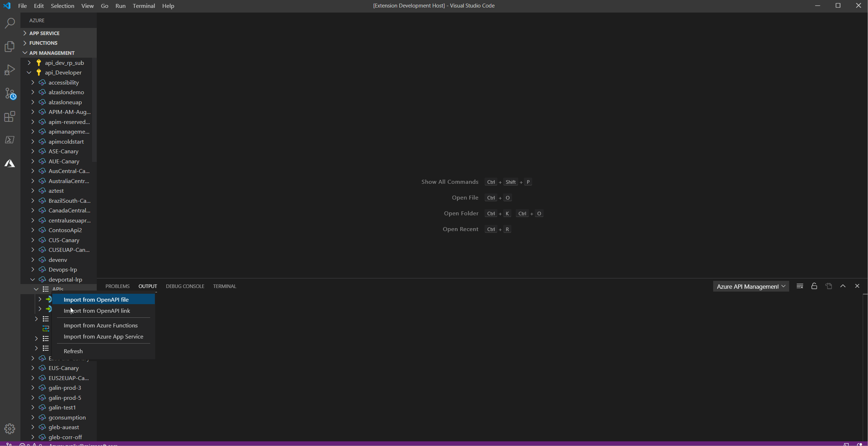Toggle output scroll lock icon

[x=814, y=286]
